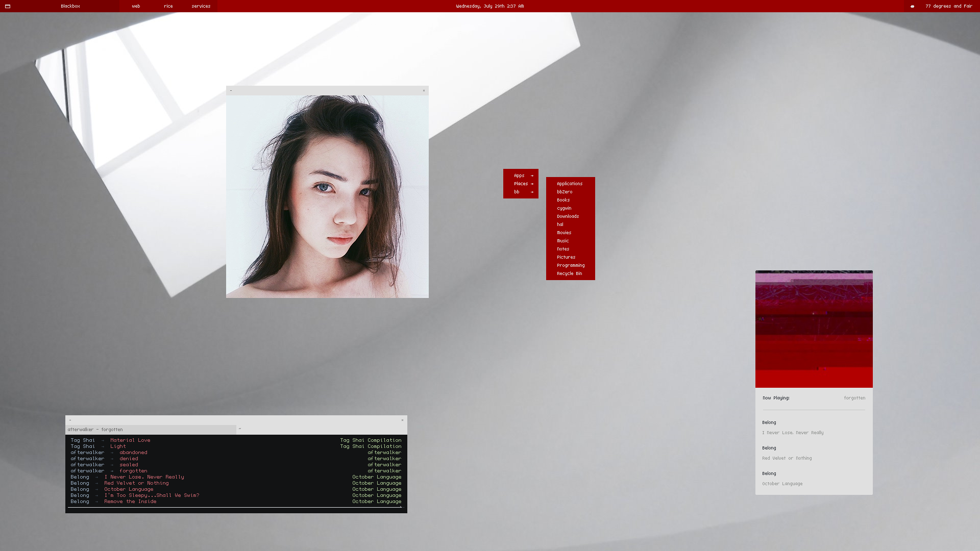Click music widget progress bar under Now Playing
Viewport: 980px width, 551px height.
(x=814, y=410)
